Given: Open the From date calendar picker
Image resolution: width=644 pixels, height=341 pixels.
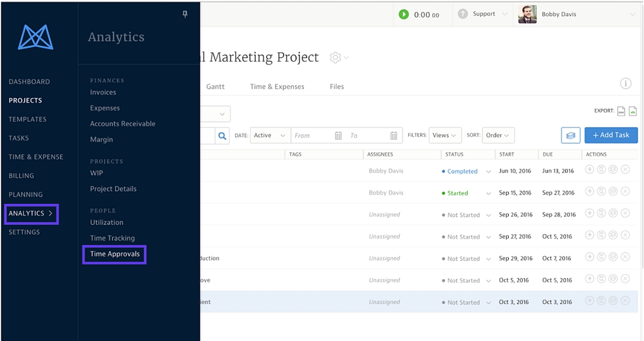Looking at the screenshot, I should pyautogui.click(x=338, y=135).
